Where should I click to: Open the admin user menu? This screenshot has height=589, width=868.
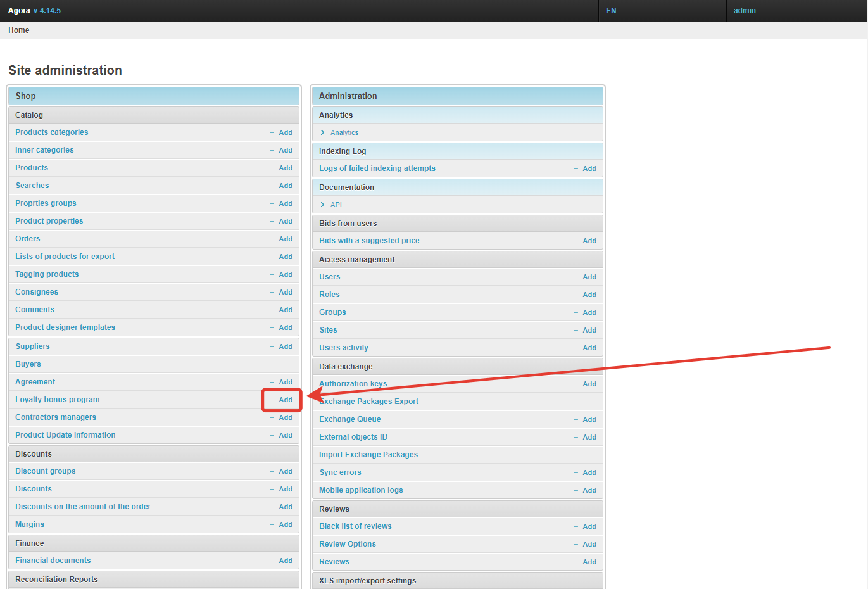tap(745, 11)
